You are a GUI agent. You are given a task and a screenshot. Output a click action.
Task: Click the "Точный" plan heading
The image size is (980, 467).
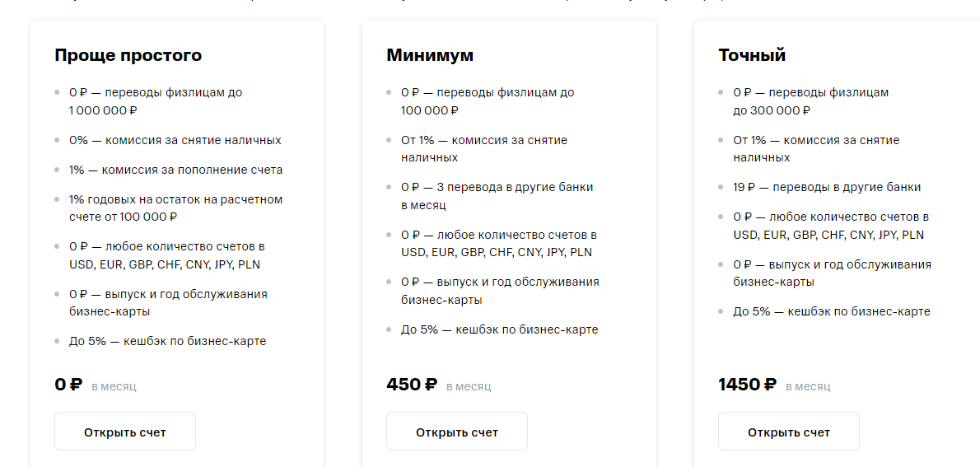752,55
